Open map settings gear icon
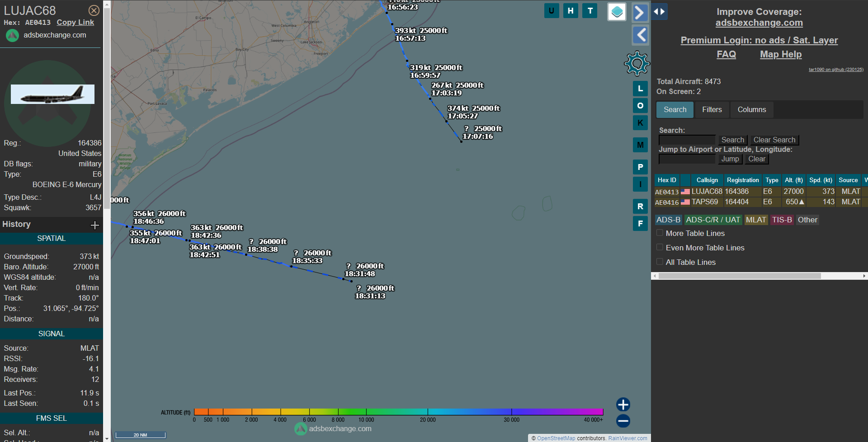Image resolution: width=868 pixels, height=442 pixels. click(637, 63)
